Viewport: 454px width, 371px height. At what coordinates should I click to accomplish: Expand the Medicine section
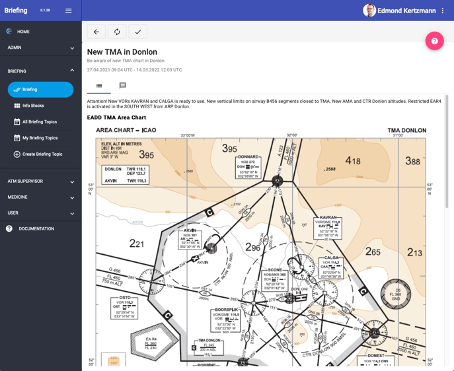41,197
